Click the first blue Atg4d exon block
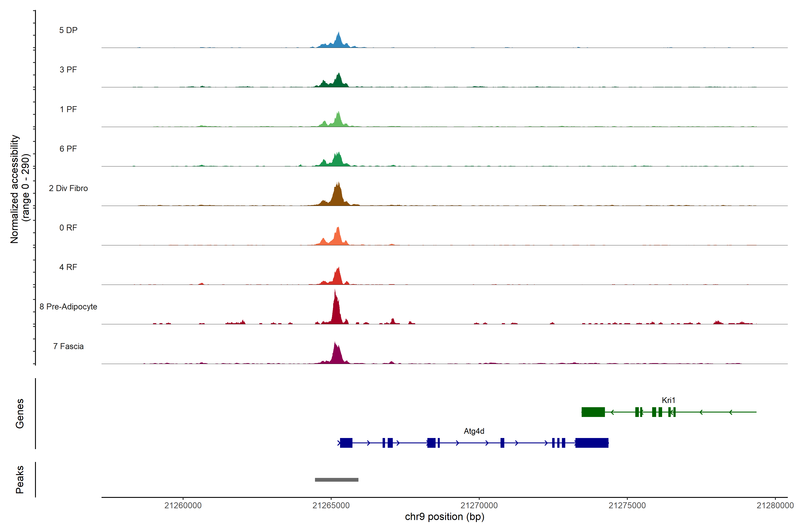The width and height of the screenshot is (798, 532). coord(346,443)
